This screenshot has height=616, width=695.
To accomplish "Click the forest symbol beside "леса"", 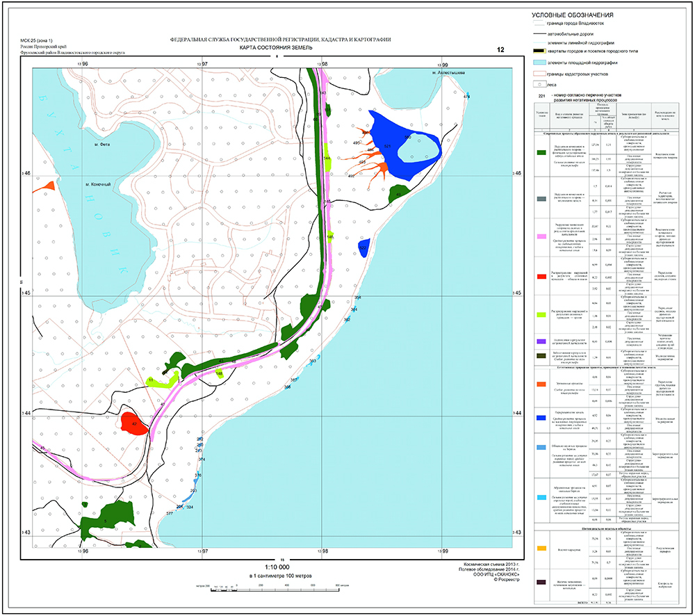I will point(538,83).
